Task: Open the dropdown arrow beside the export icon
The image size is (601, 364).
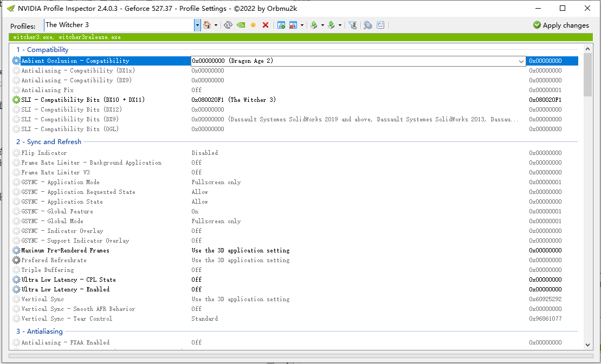Action: point(322,25)
